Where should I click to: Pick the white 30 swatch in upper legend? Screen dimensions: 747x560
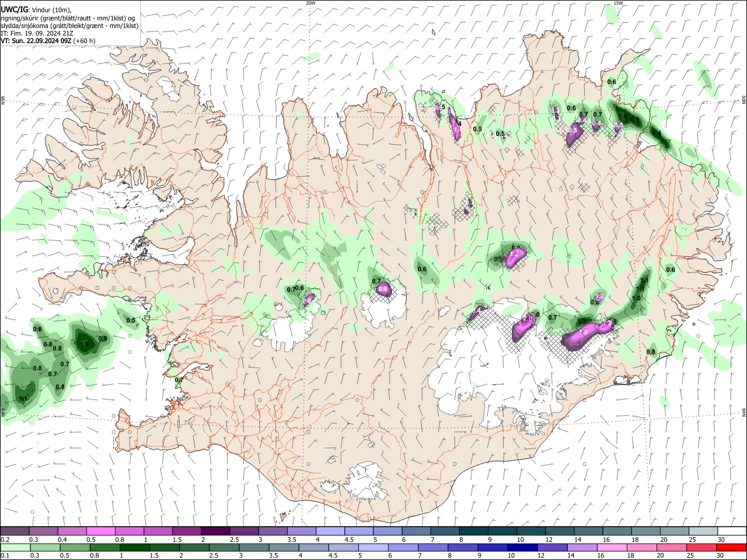pos(731,531)
